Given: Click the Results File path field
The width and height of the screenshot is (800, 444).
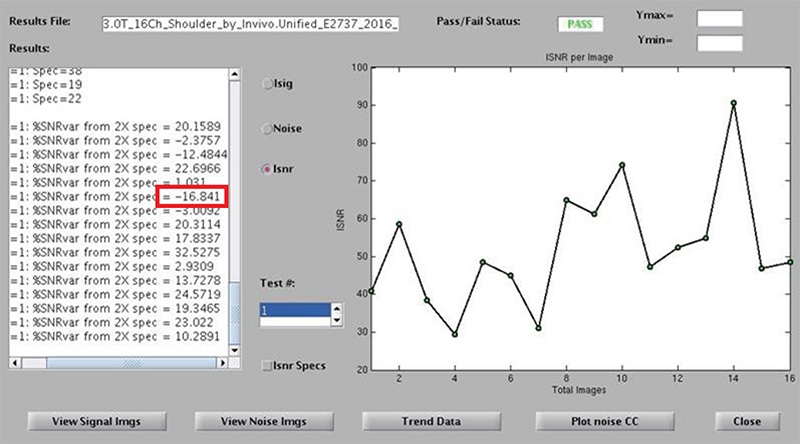Looking at the screenshot, I should point(250,22).
